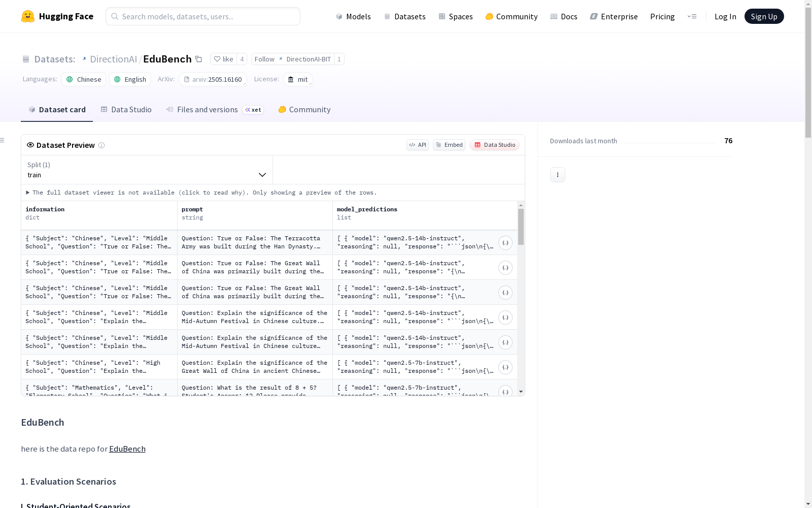812x508 pixels.
Task: Click the Datasets: breadcrumb label
Action: coord(55,59)
